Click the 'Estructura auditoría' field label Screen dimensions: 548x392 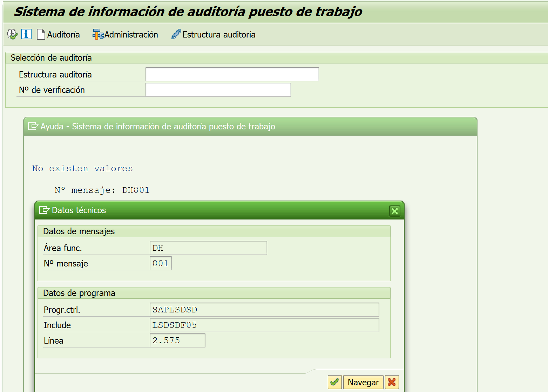coord(55,74)
